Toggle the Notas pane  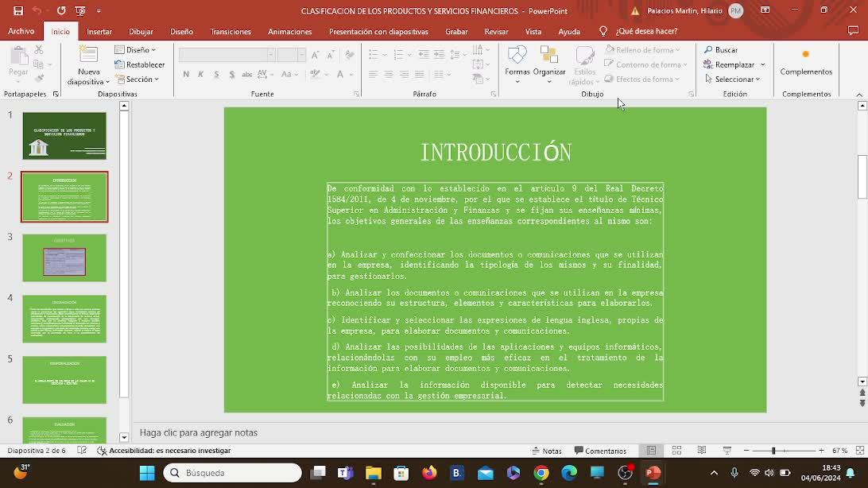(547, 451)
